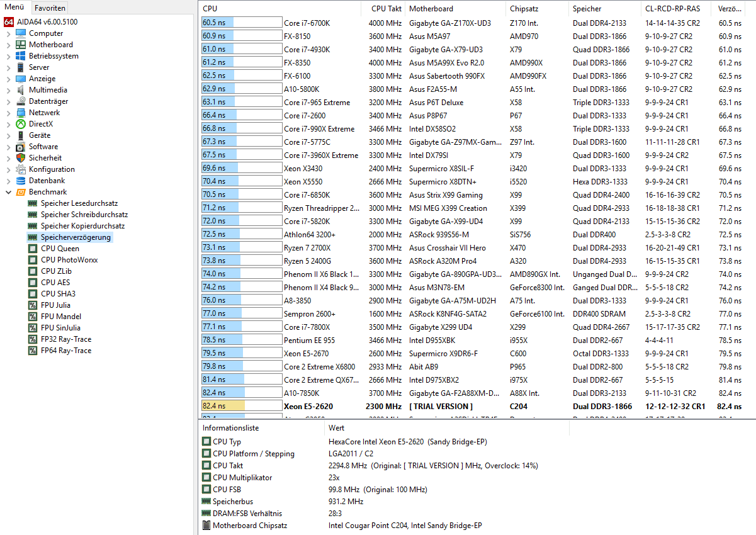
Task: Click the Betriebssystem Windows icon
Action: click(21, 56)
